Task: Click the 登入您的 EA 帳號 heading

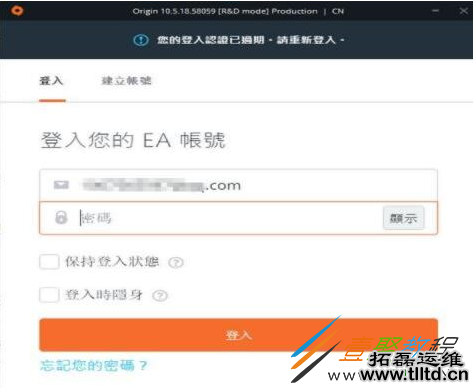Action: pos(133,140)
